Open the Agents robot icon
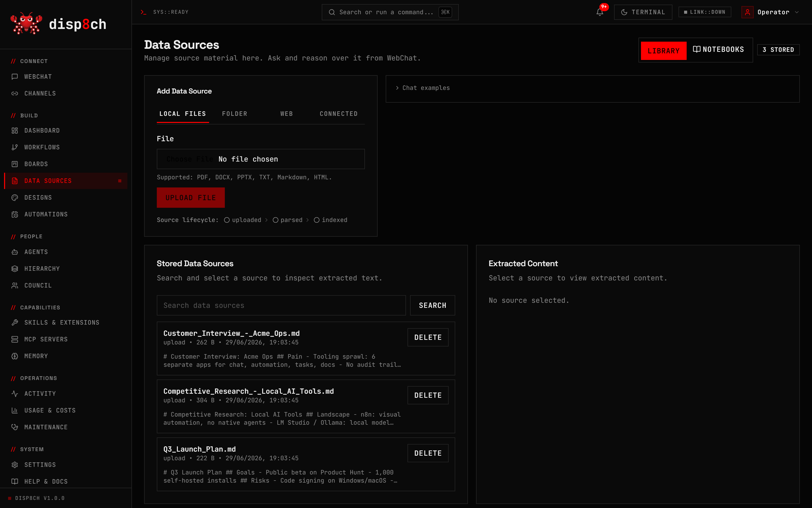The height and width of the screenshot is (508, 812). [x=15, y=252]
